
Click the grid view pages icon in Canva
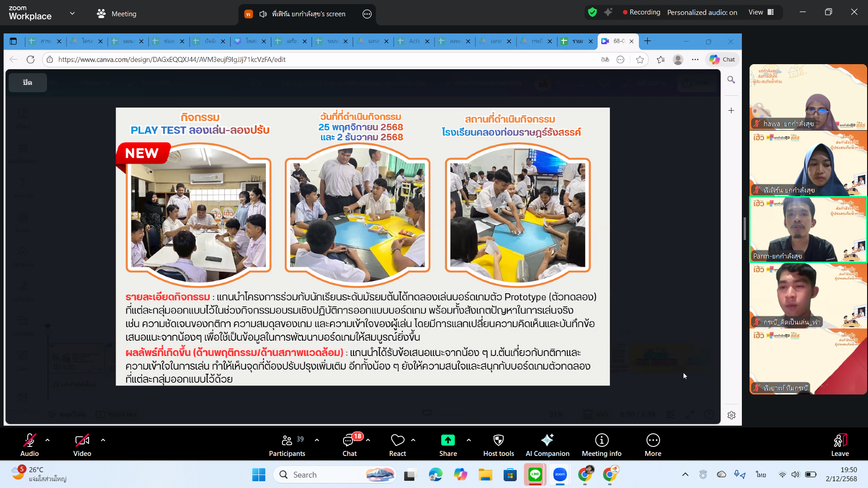(x=671, y=415)
